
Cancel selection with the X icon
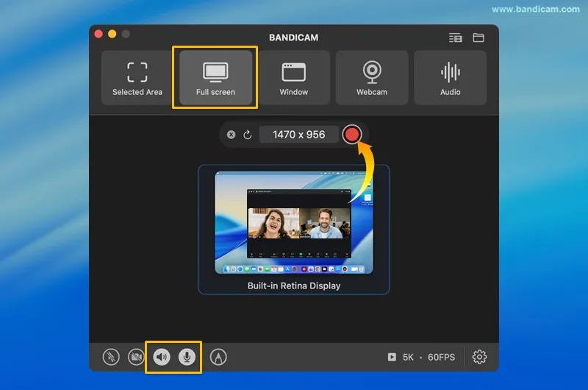tap(232, 135)
